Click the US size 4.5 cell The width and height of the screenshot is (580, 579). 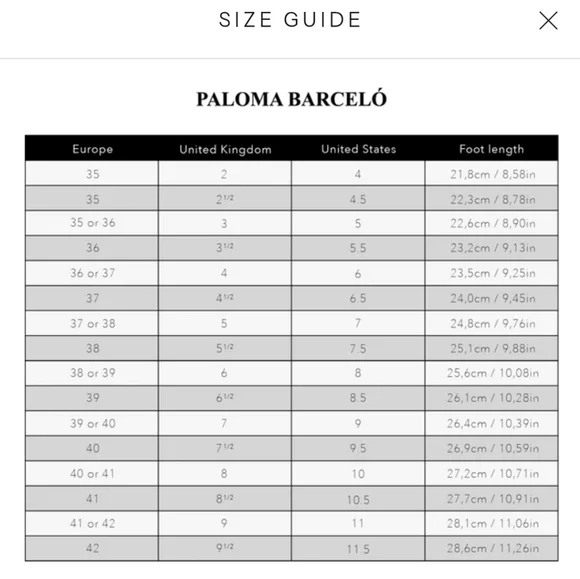coord(358,199)
